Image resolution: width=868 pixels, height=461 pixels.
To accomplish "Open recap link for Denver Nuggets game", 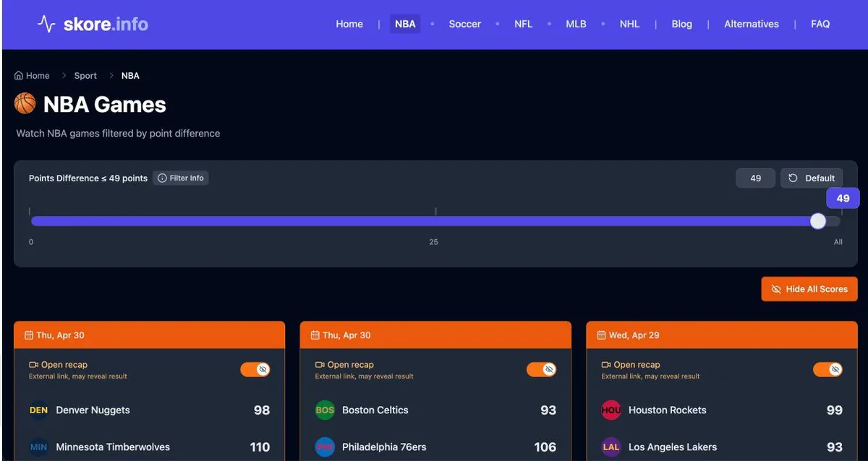I will (58, 365).
